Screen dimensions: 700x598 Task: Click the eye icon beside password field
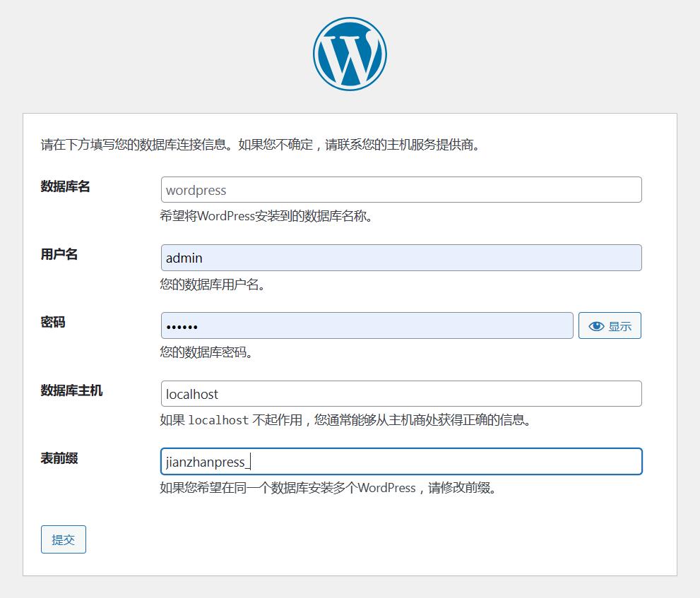tap(596, 326)
